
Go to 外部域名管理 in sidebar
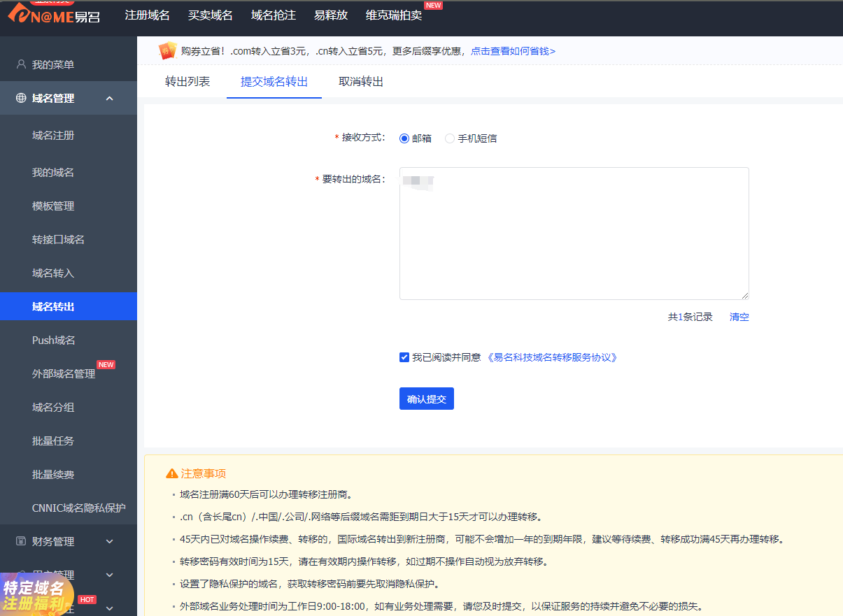coord(64,373)
